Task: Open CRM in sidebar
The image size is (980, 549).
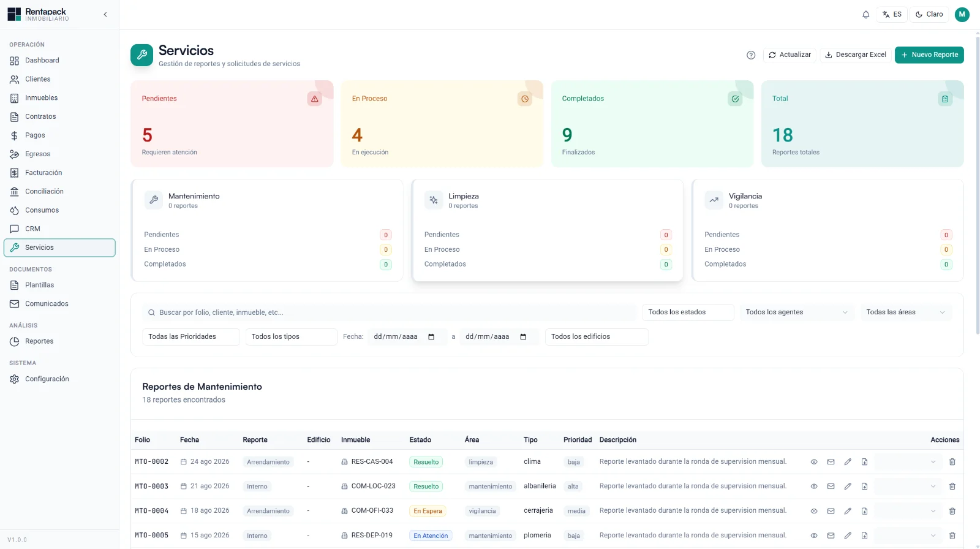Action: point(59,229)
